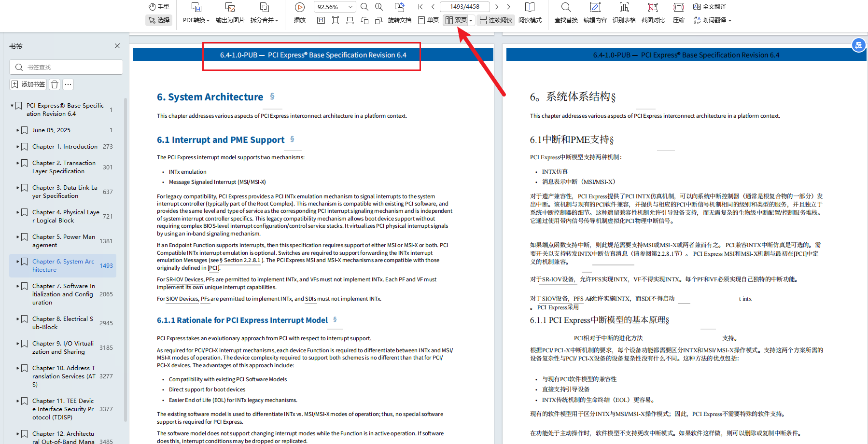
Task: Open Reading Mode (阅读模式)
Action: (x=530, y=14)
